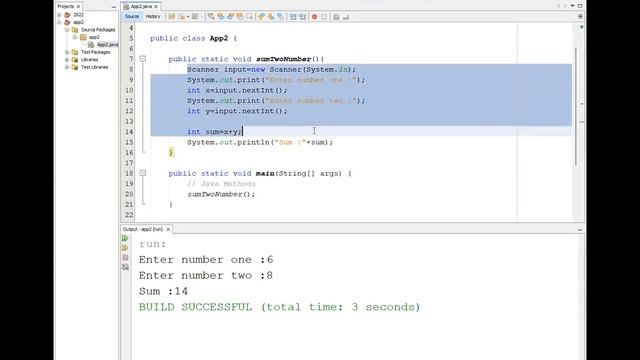Switch to History view
Image resolution: width=640 pixels, height=360 pixels.
(153, 17)
